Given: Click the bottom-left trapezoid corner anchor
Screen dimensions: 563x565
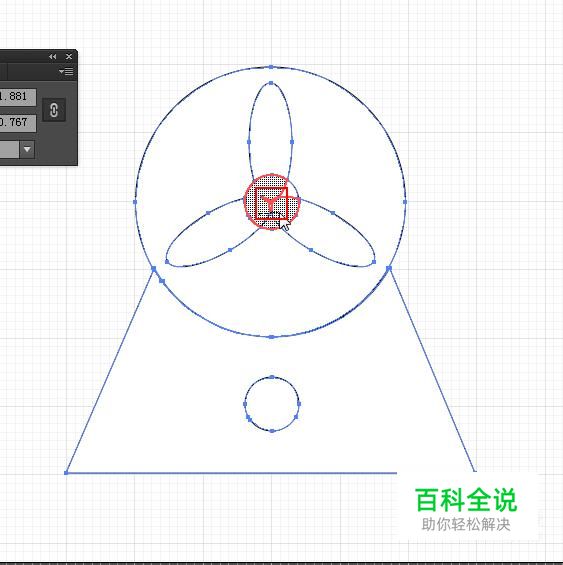Looking at the screenshot, I should tap(66, 473).
